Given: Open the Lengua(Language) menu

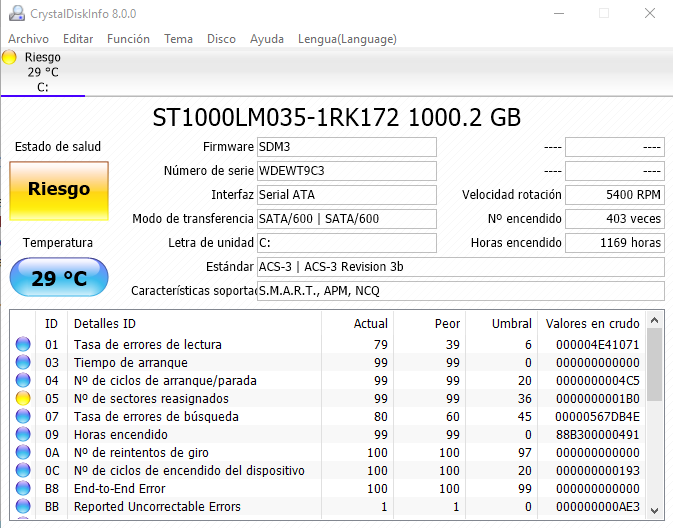Looking at the screenshot, I should 347,39.
